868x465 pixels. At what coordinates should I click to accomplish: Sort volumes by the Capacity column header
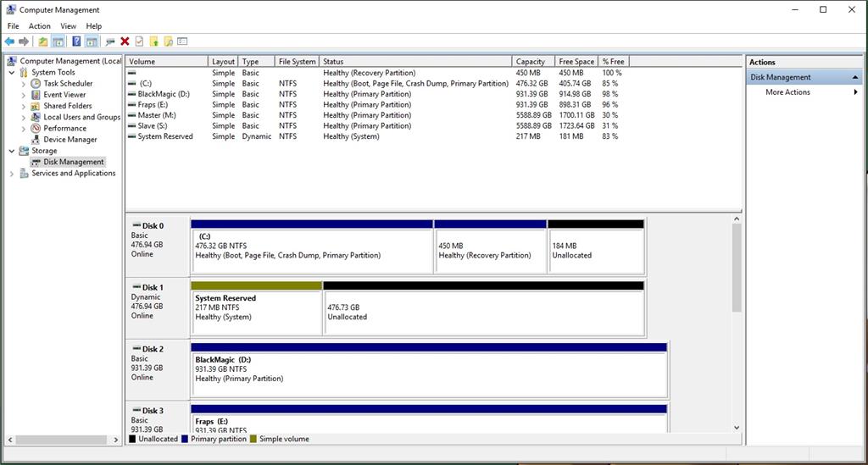tap(531, 62)
